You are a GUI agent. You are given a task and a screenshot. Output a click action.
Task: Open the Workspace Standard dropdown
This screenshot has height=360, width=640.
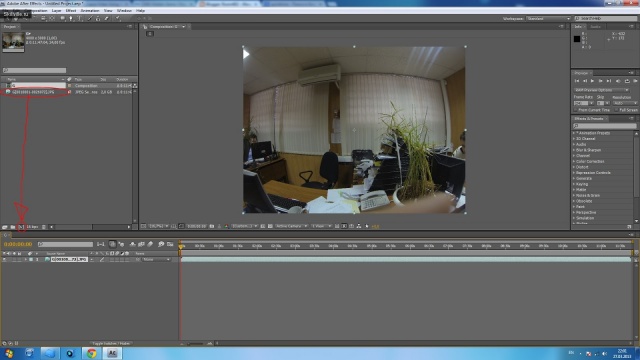pos(549,19)
